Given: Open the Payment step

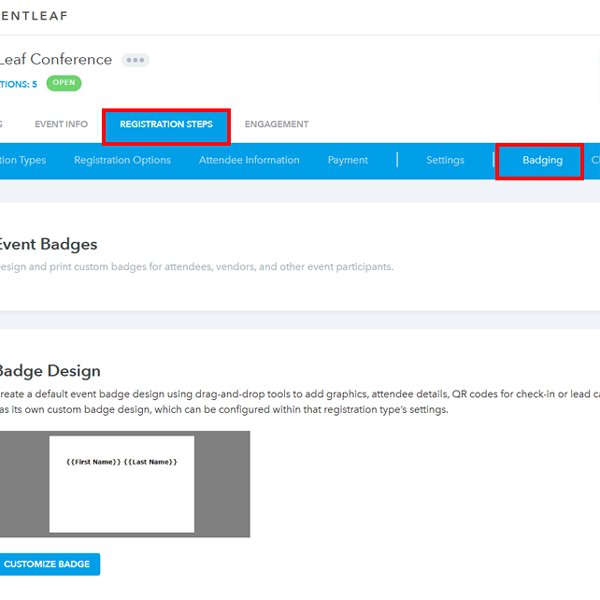Looking at the screenshot, I should click(x=348, y=160).
